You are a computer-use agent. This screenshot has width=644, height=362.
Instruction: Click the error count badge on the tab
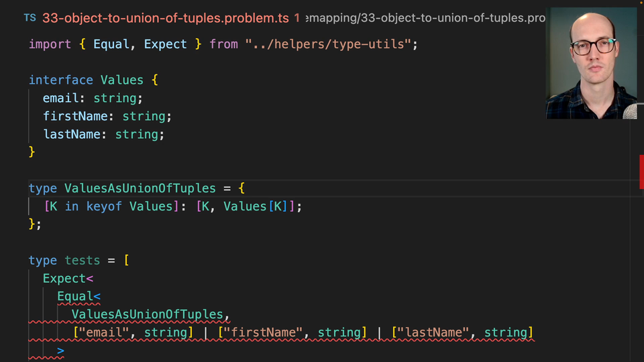tap(297, 18)
